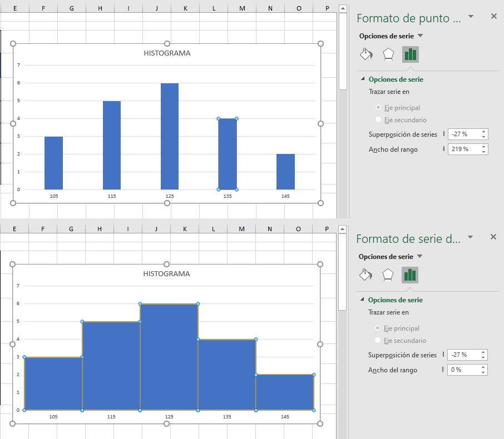
Task: Click left-middle resize handle of lower chart
Action: [x=13, y=345]
